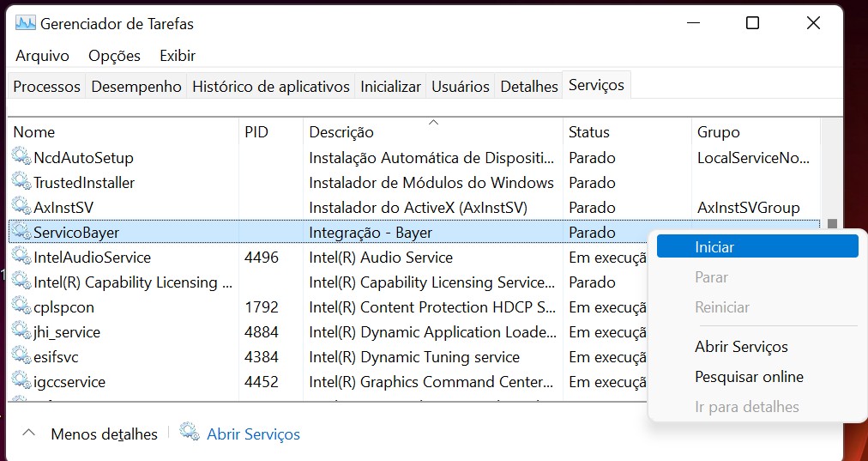This screenshot has width=868, height=461.
Task: Click PID value 4496
Action: click(x=262, y=257)
